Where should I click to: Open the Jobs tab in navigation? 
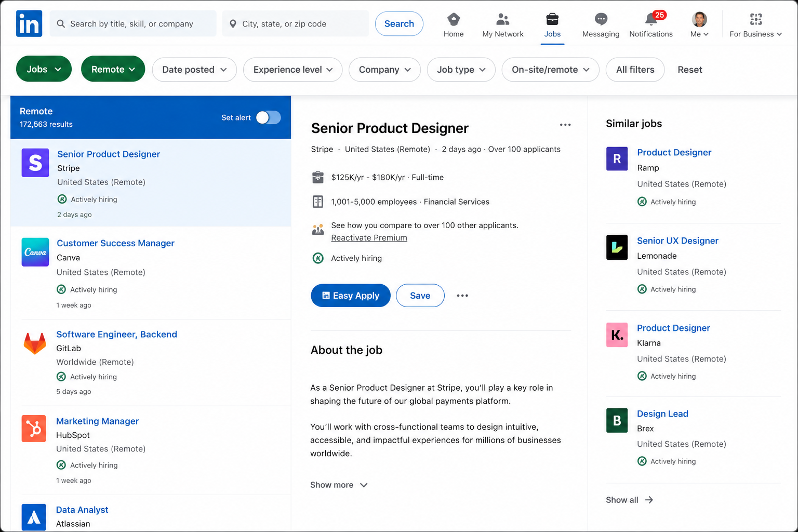[552, 25]
